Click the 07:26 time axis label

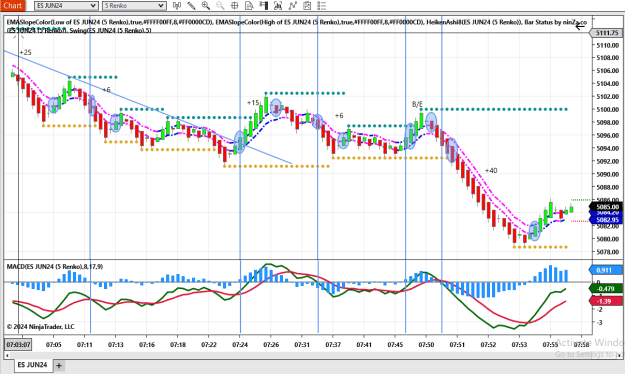271,344
